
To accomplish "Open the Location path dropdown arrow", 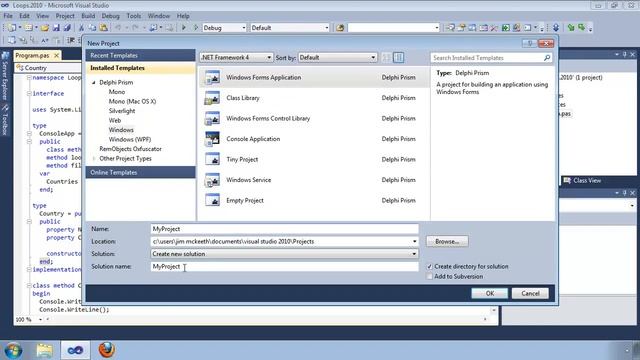I will coord(414,242).
